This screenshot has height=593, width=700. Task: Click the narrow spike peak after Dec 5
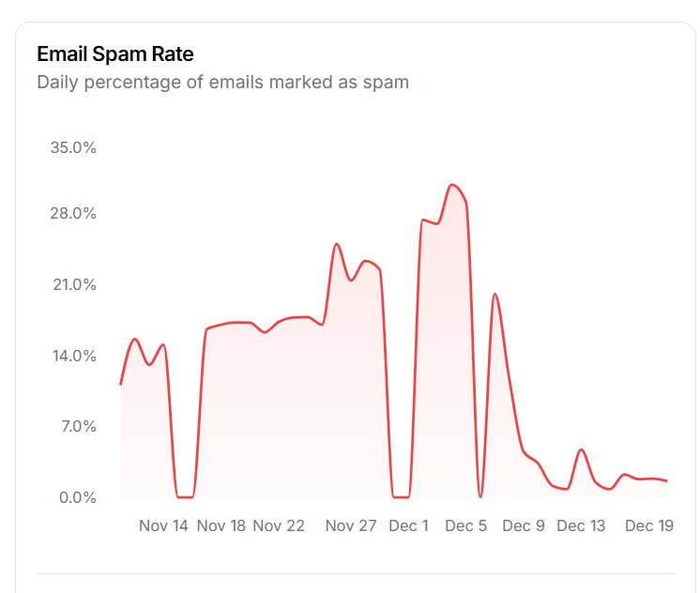pos(495,295)
